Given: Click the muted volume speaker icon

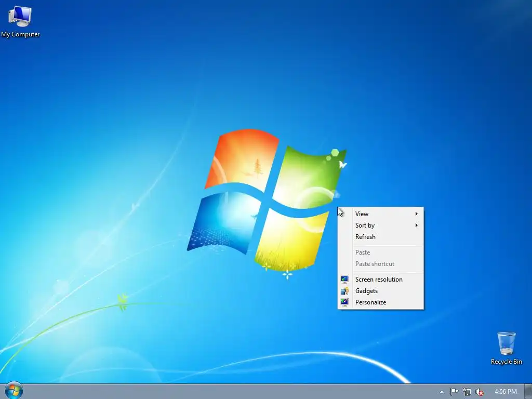Looking at the screenshot, I should coord(480,392).
